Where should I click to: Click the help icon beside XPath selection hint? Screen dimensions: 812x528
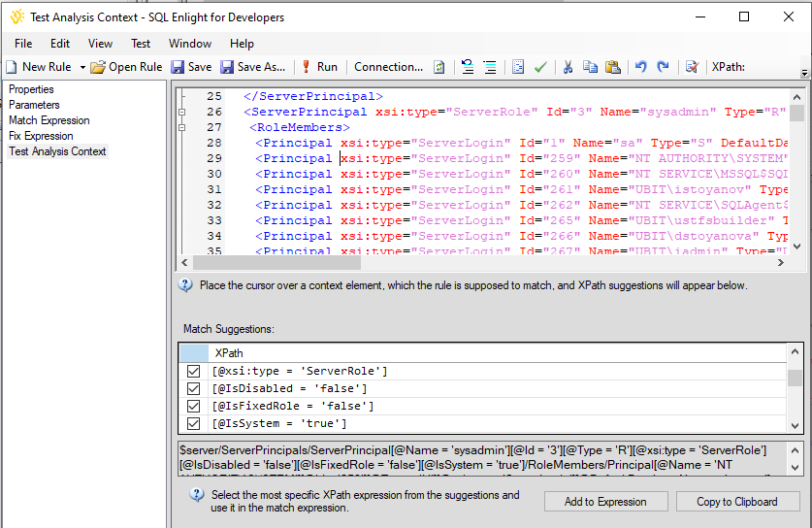tap(197, 494)
